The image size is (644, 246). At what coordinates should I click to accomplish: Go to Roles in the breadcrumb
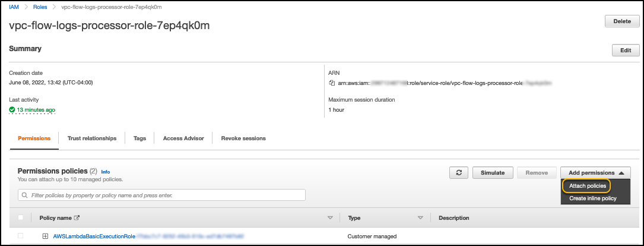(40, 7)
